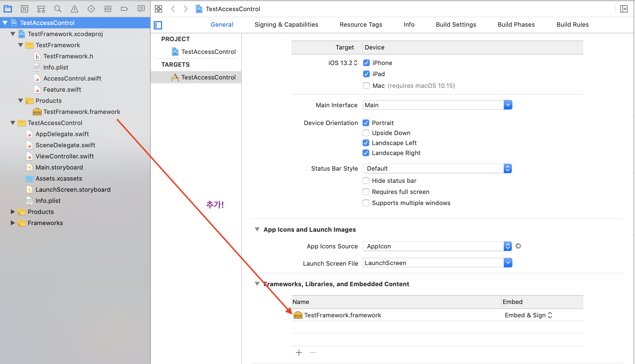Show the issue navigator warning icon

(x=74, y=9)
